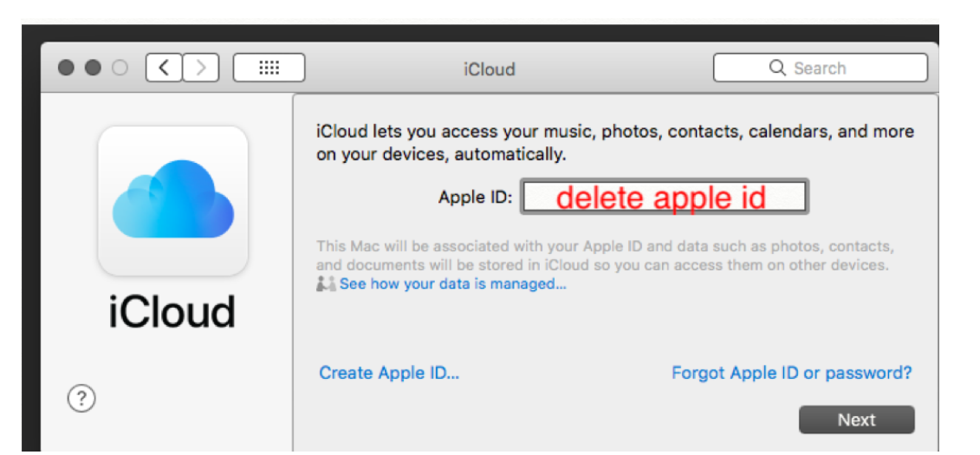This screenshot has width=980, height=455.
Task: Click the Create Apple ID link
Action: click(x=389, y=373)
